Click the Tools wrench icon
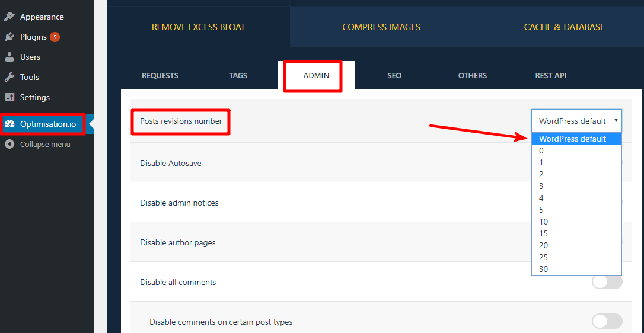Screen dimensions: 644x333 pos(9,77)
